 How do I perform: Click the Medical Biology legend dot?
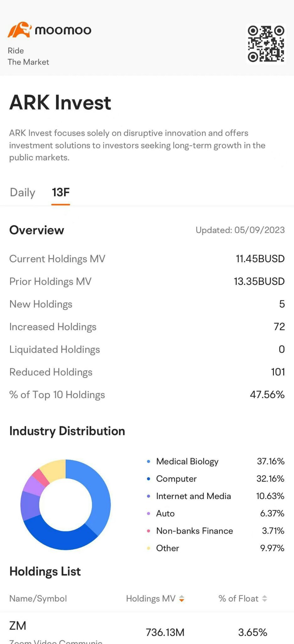click(x=149, y=462)
